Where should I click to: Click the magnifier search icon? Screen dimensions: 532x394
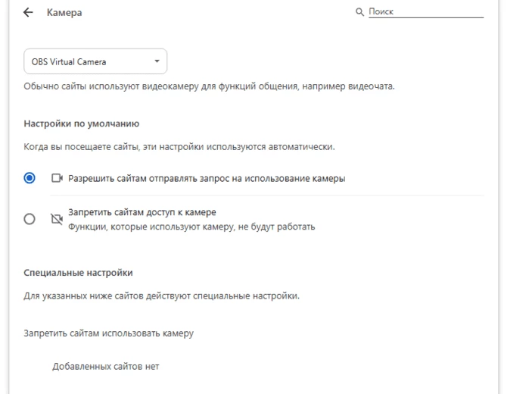(x=359, y=12)
